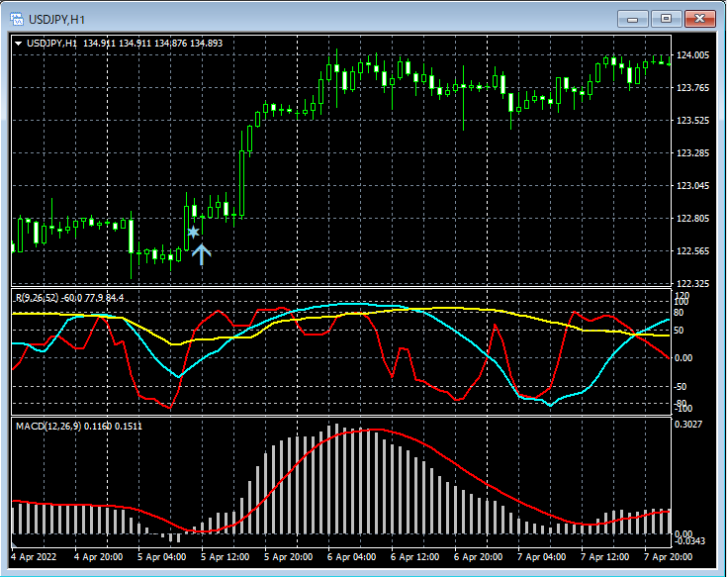The height and width of the screenshot is (577, 728).
Task: Click the USDJPY,H1 title bar text
Action: coord(56,19)
